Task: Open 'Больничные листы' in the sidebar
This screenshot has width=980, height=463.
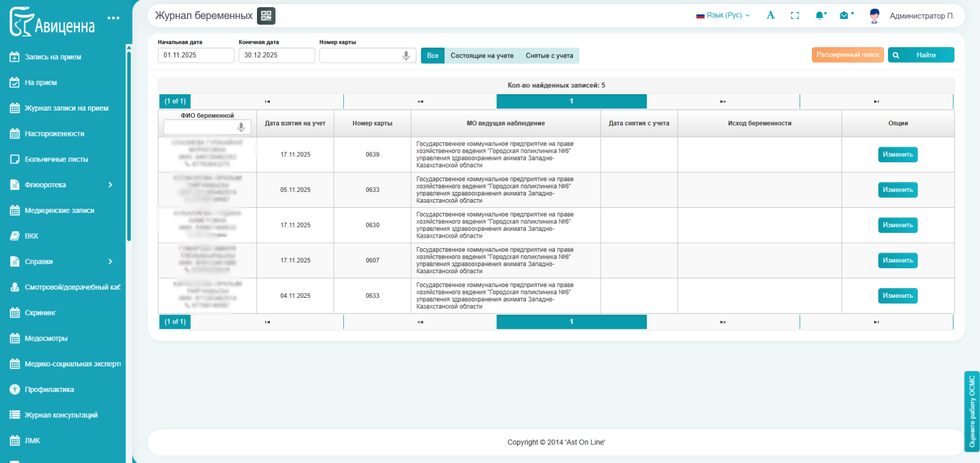Action: coord(57,159)
